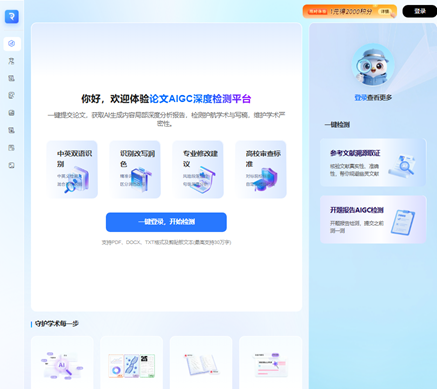Click the 一键检测 section label
Viewport: 437px width, 389px height.
[x=337, y=125]
